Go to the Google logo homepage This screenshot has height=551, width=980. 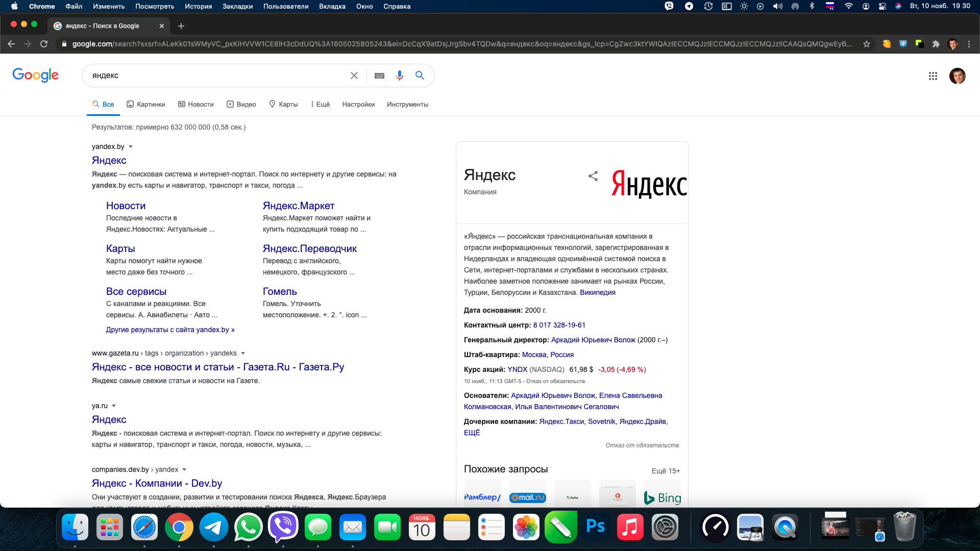point(35,75)
